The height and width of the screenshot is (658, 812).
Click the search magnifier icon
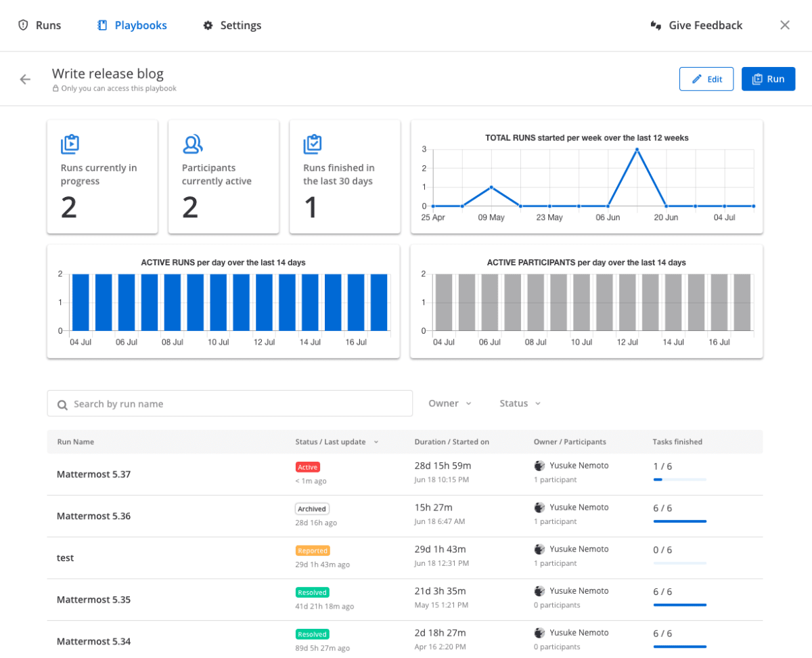[x=62, y=403]
